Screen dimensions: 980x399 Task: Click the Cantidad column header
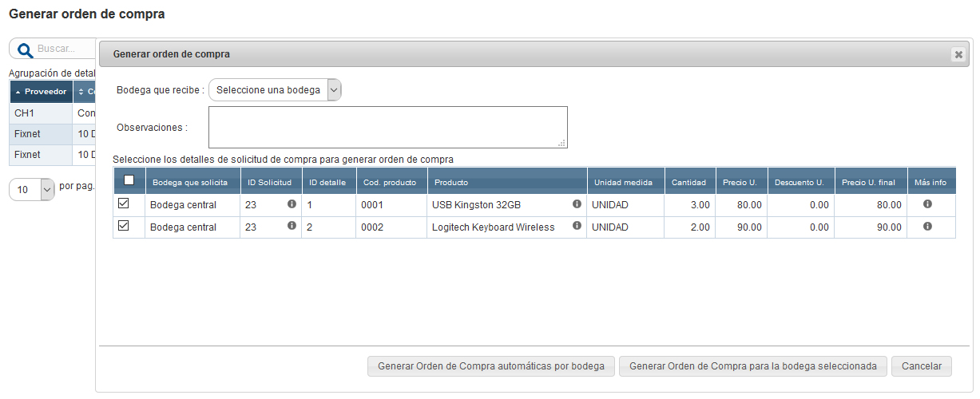point(688,182)
